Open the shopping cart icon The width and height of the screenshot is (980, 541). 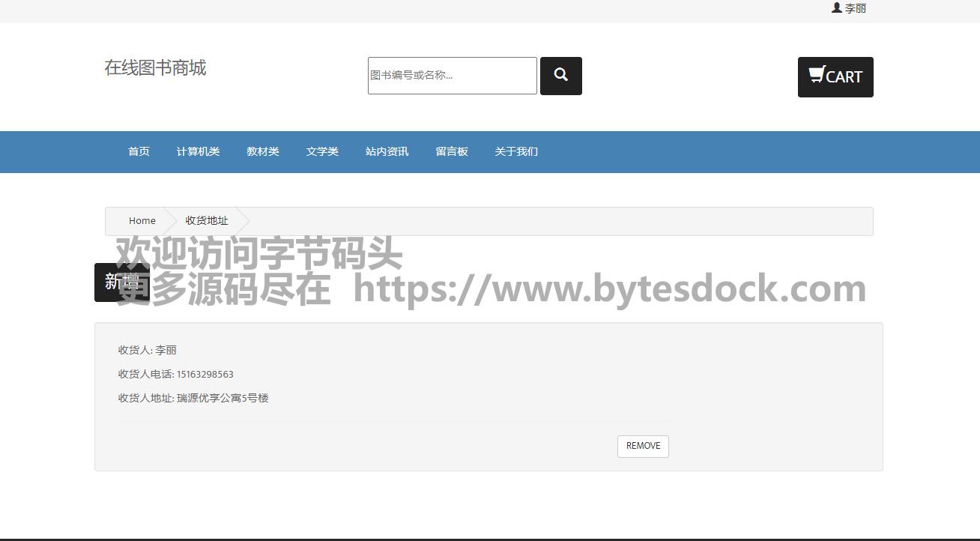coord(817,75)
